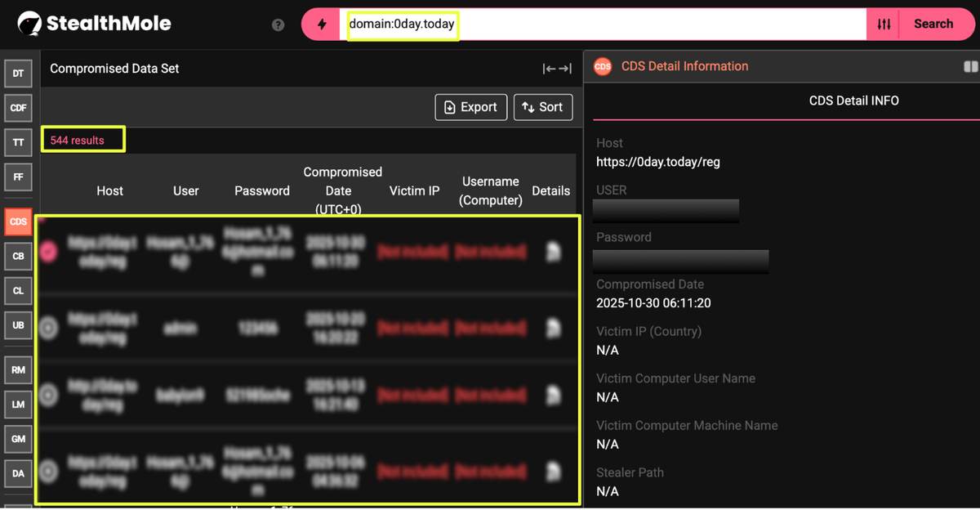Select the CDF sidebar icon
This screenshot has height=510, width=980.
tap(18, 108)
